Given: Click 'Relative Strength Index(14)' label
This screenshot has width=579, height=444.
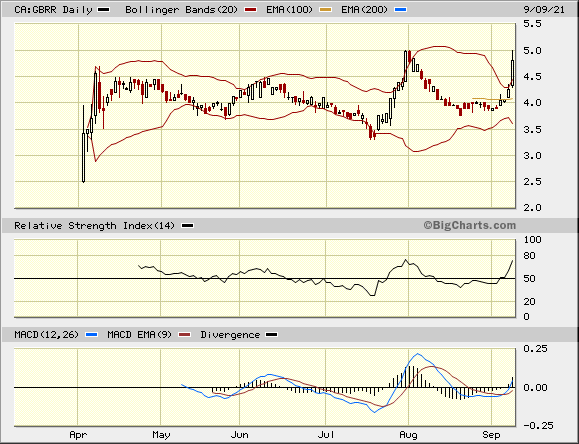Looking at the screenshot, I should (x=95, y=226).
